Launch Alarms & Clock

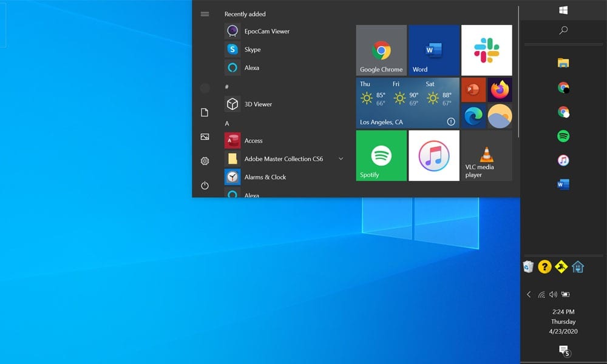266,177
